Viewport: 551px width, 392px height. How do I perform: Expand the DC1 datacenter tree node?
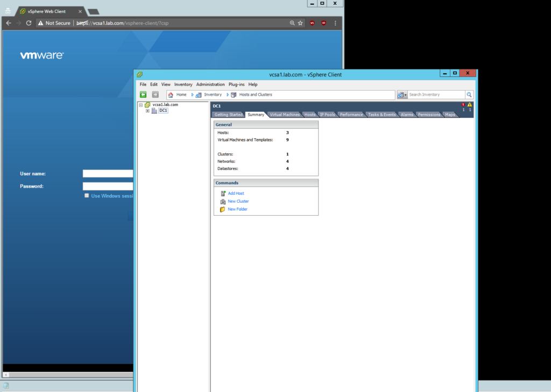click(147, 111)
